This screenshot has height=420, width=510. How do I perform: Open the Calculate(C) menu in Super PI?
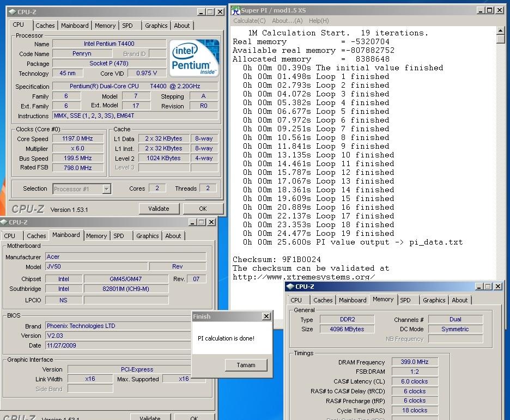(x=249, y=21)
